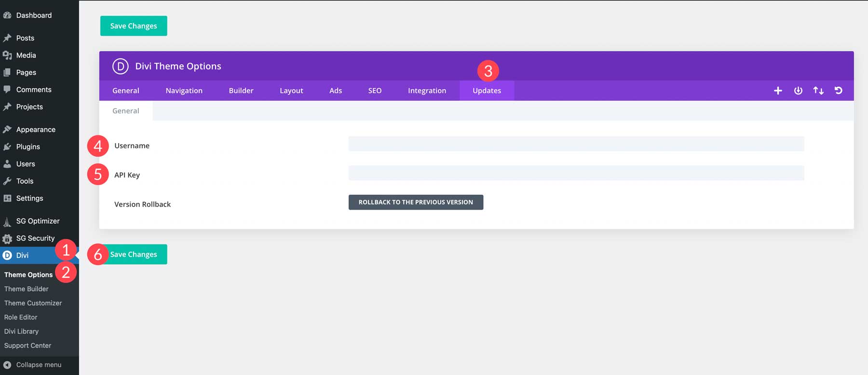This screenshot has height=375, width=868.
Task: Switch to the Builder tab
Action: point(241,91)
